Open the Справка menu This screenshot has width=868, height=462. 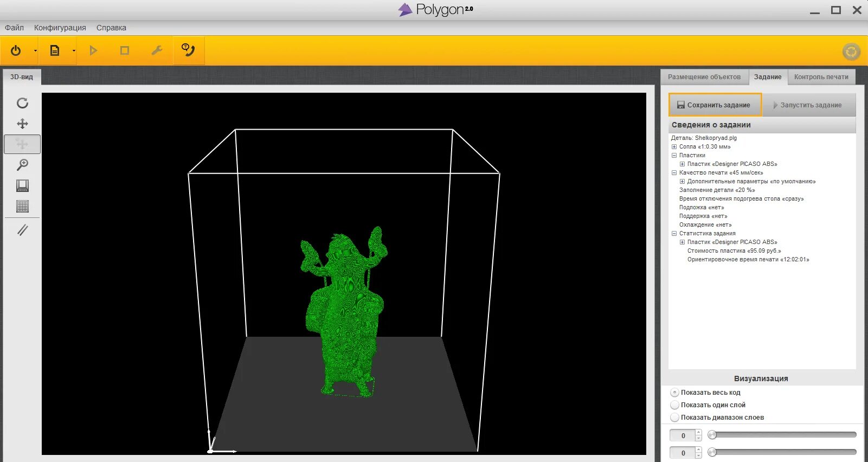coord(111,28)
